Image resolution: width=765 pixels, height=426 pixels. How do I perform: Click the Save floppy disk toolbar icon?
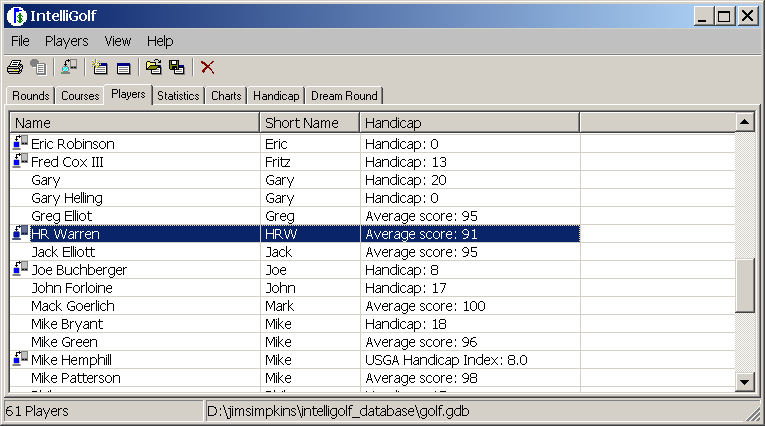[177, 67]
